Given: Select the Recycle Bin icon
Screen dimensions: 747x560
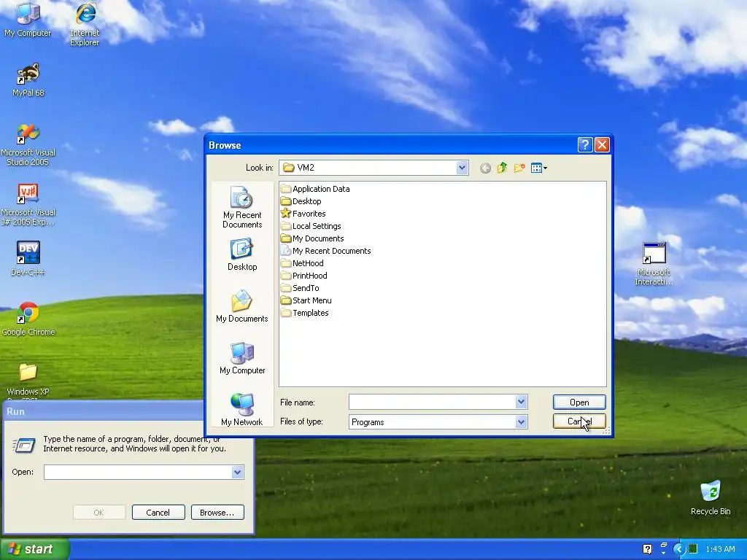Looking at the screenshot, I should click(711, 498).
